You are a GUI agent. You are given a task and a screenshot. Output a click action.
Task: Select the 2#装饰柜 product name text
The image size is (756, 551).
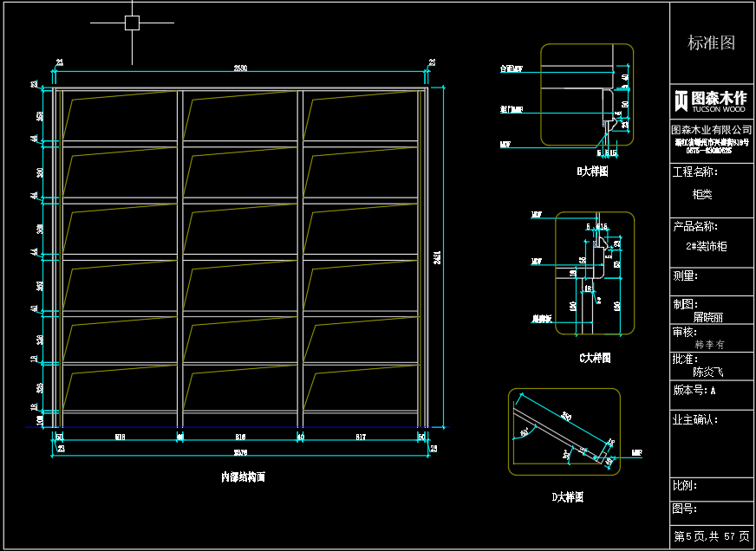point(707,247)
